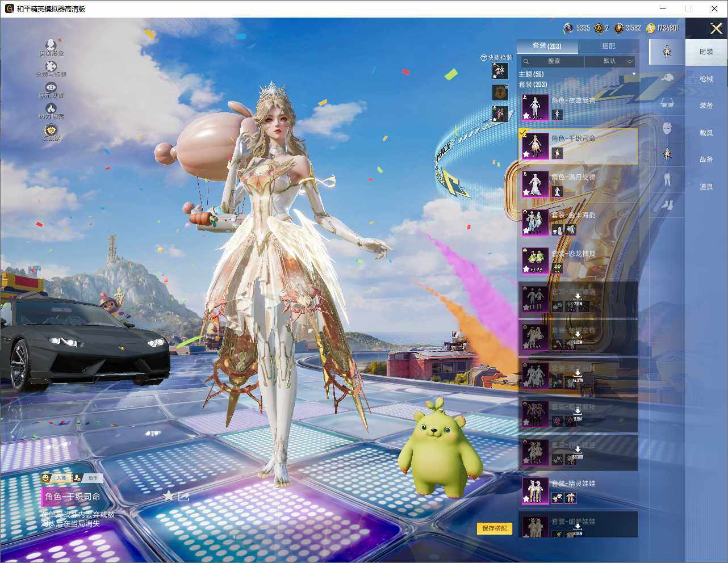Viewport: 728px width, 563px height.
Task: Open the 热力档案 flame icon
Action: click(51, 108)
